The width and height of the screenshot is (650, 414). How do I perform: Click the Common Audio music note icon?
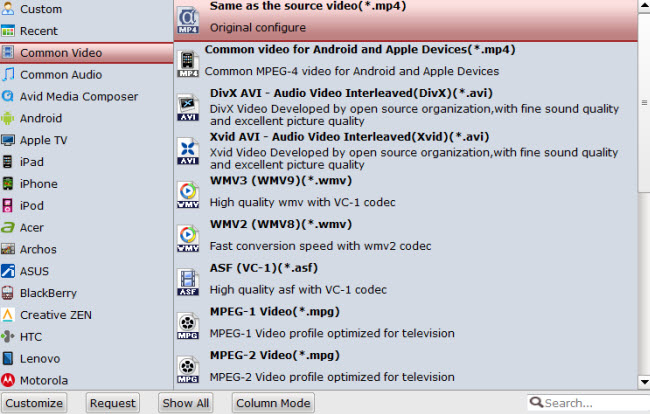[7, 75]
